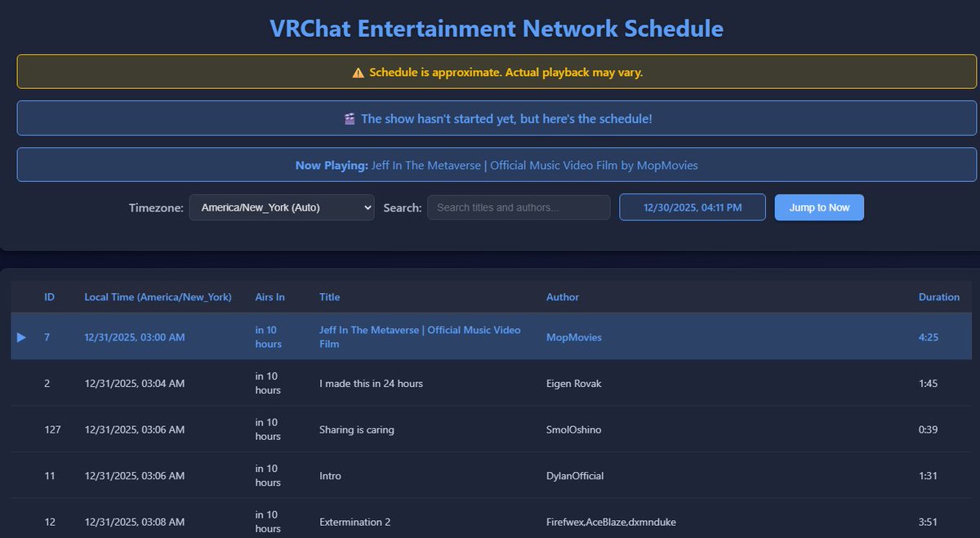Click the VRChat Entertainment Network Schedule heading

[x=497, y=29]
